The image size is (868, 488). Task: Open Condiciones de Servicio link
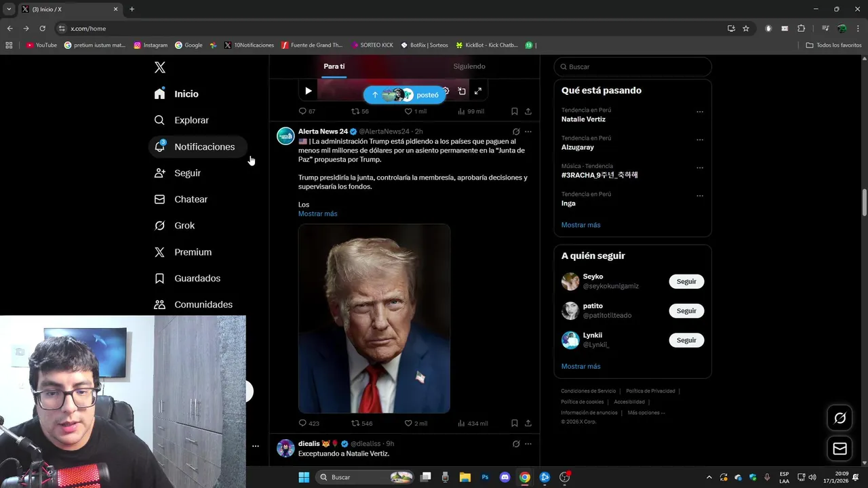(588, 391)
